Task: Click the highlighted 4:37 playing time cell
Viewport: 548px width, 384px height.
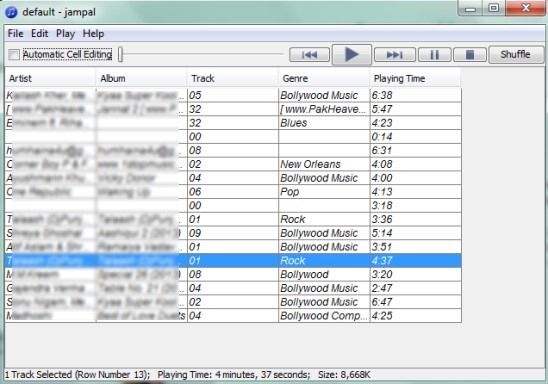Action: tap(416, 261)
